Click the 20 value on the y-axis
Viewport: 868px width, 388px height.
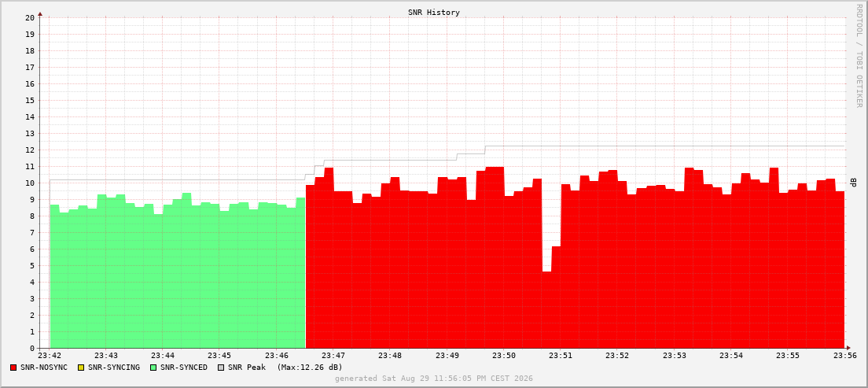[x=31, y=18]
